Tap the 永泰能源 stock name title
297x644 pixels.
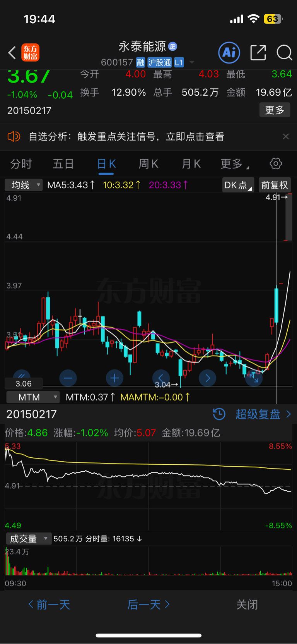pyautogui.click(x=142, y=46)
